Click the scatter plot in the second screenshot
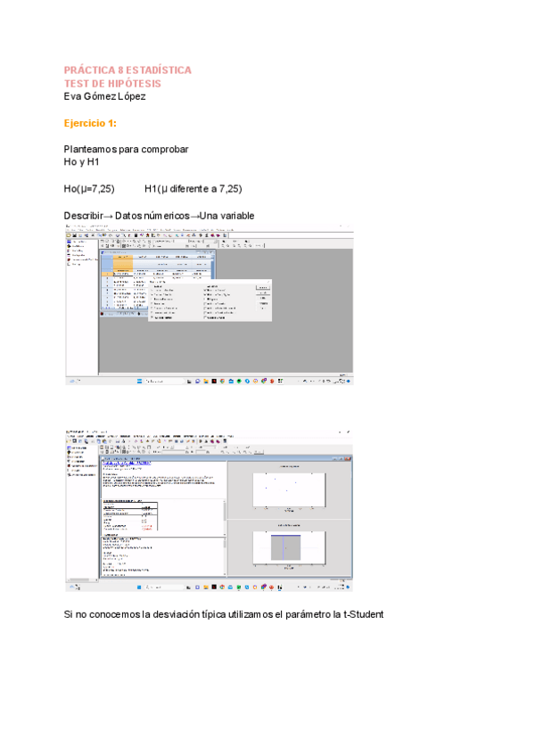 tap(289, 489)
